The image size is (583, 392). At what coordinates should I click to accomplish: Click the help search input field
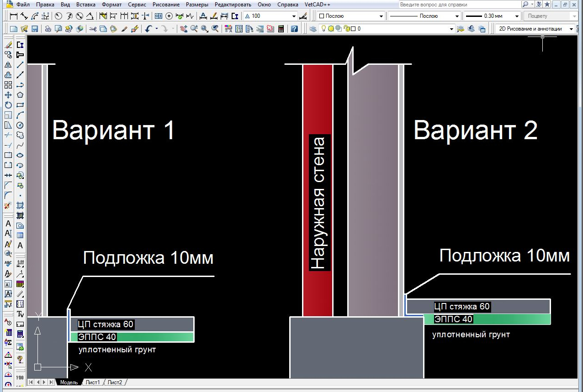[x=460, y=4]
